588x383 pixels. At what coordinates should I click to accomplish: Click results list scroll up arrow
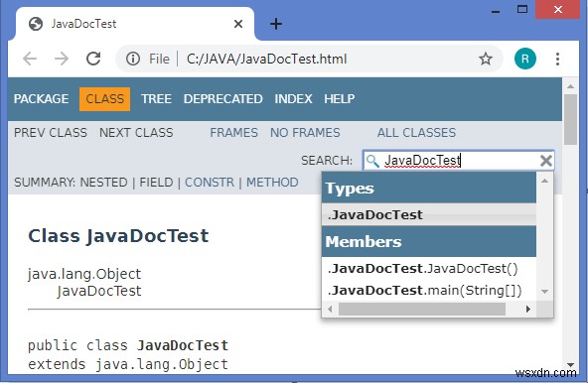544,181
